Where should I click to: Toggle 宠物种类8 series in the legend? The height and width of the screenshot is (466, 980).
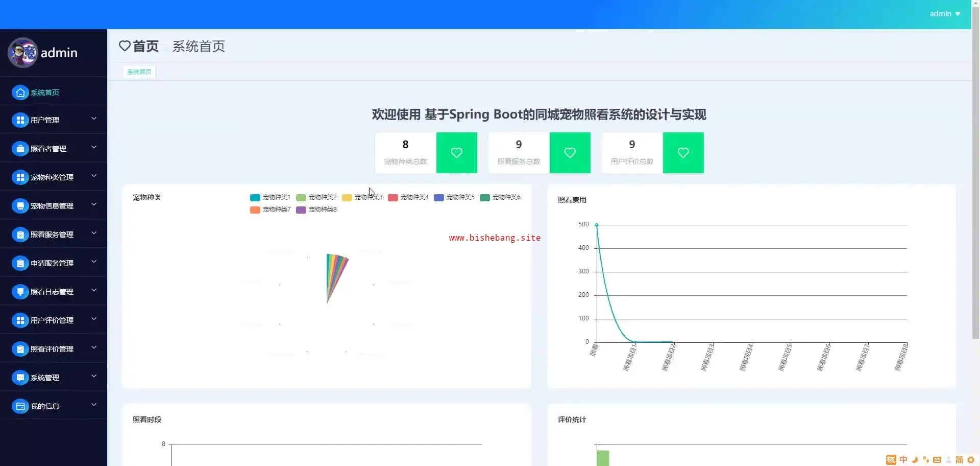point(316,209)
